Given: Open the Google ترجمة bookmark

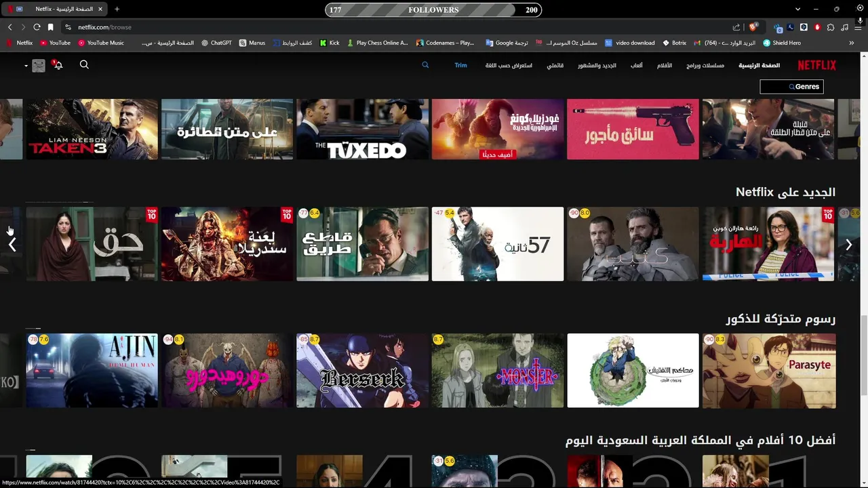Looking at the screenshot, I should tap(507, 43).
